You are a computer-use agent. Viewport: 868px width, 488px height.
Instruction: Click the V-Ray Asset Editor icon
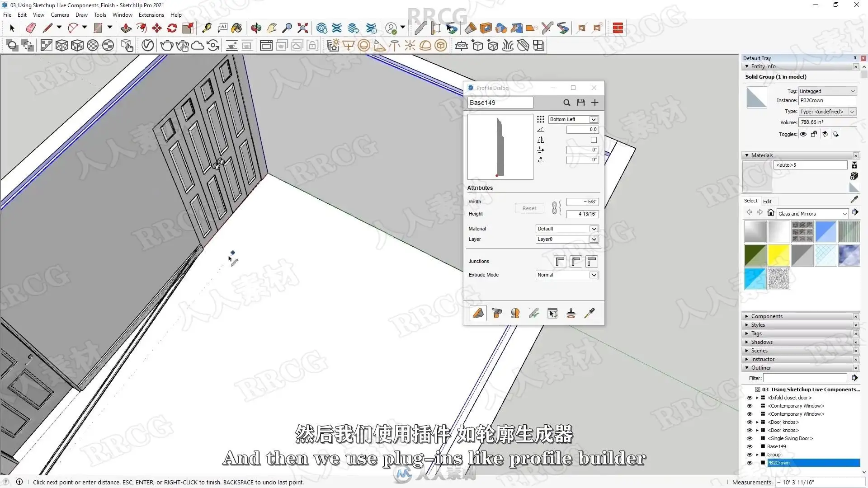pos(147,45)
